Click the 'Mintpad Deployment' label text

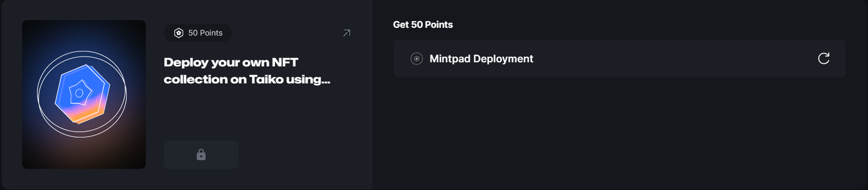coord(481,59)
